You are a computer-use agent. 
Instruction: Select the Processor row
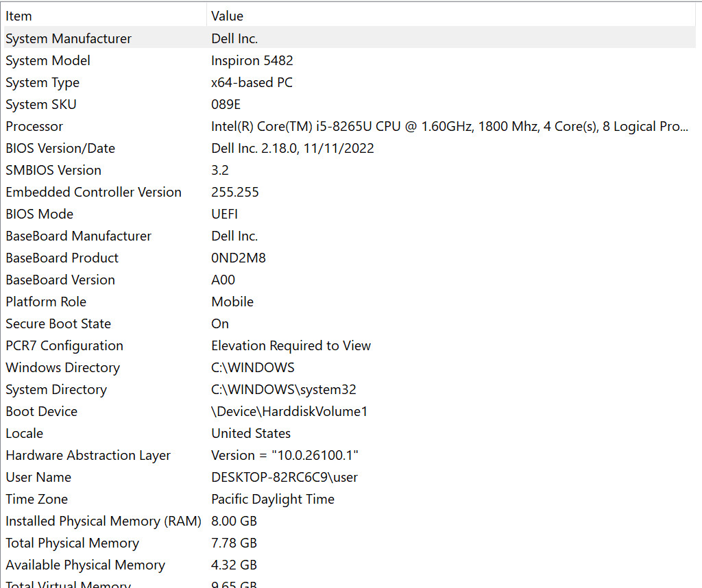(x=350, y=126)
